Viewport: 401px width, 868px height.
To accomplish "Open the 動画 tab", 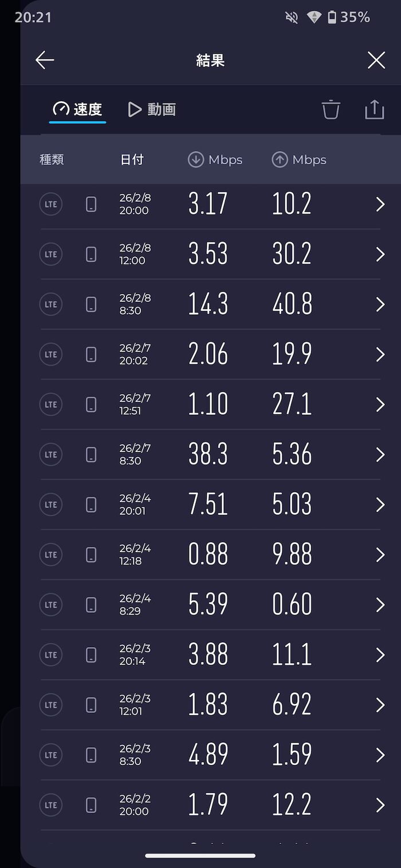I will coord(152,109).
